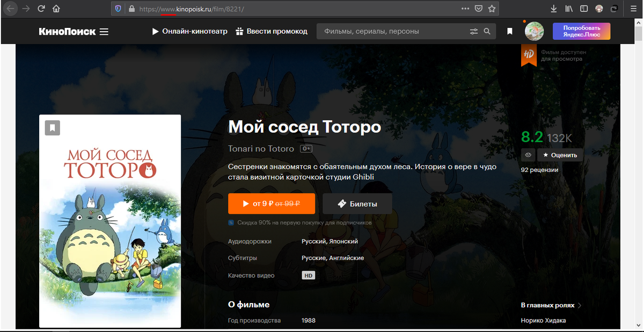
Task: Click the orange HD availability badge
Action: pos(529,55)
